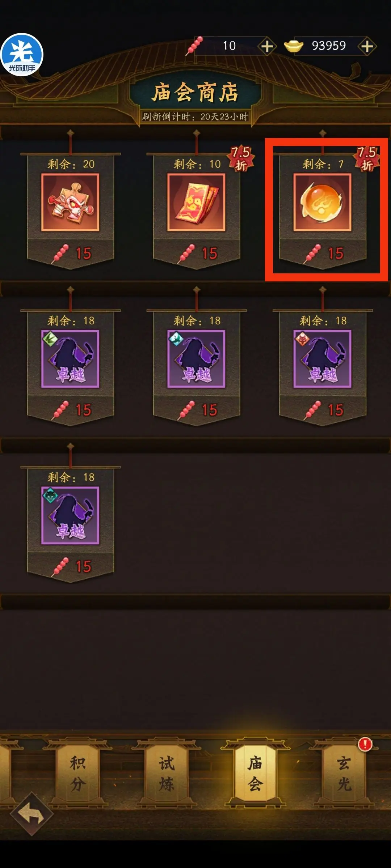Tap the cyan-badged 卓越 hero silhouette
Viewport: 391px width, 868px height.
tap(196, 359)
